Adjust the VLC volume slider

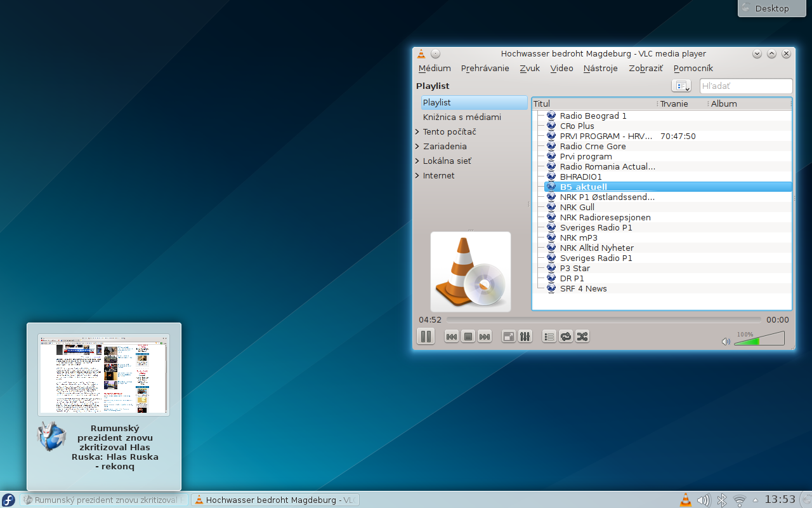(x=759, y=338)
